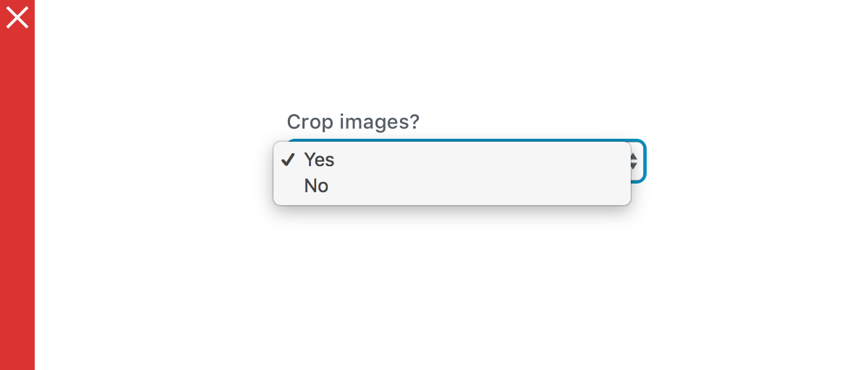Click the up arrow of the select stepper

(634, 155)
